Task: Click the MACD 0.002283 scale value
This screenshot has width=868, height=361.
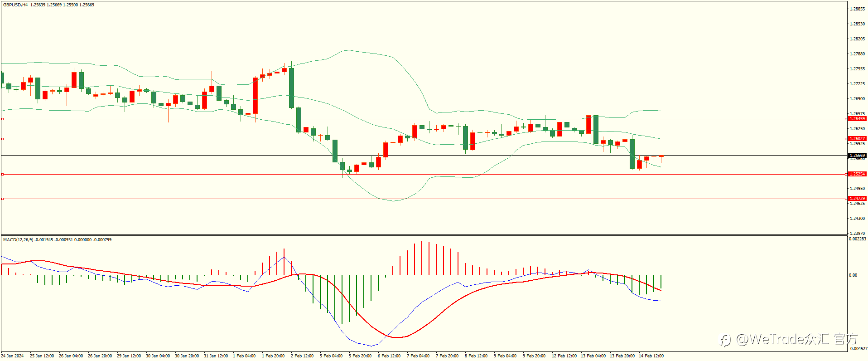Action: pyautogui.click(x=858, y=239)
